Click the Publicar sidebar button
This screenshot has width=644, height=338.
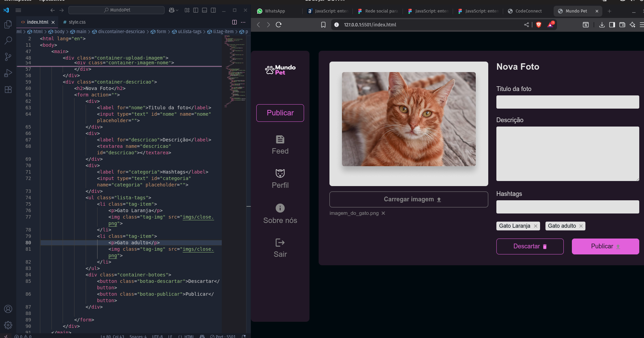tap(280, 113)
